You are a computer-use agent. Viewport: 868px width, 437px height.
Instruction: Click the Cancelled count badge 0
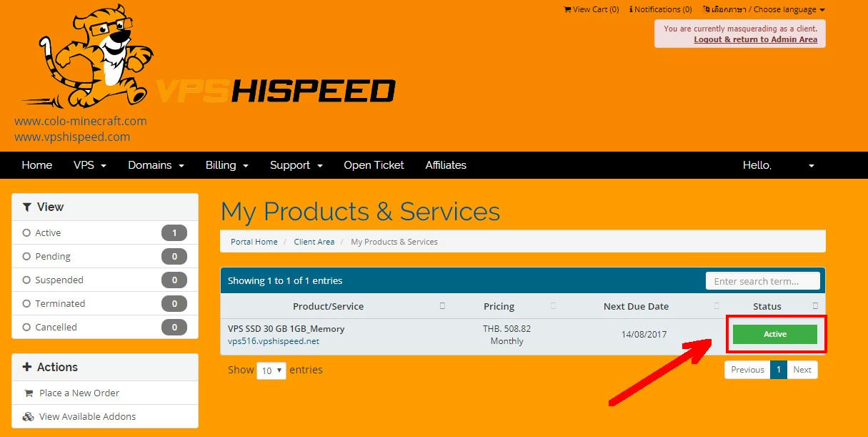tap(174, 328)
